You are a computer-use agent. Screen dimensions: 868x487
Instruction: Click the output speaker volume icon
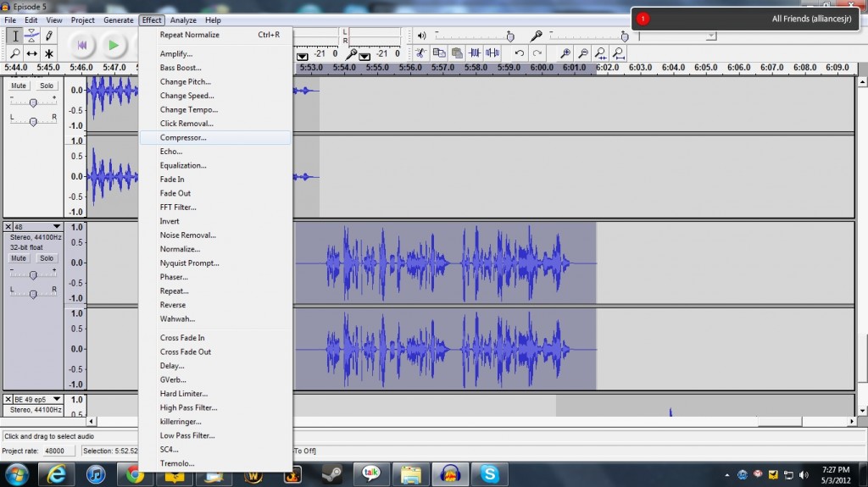point(422,36)
